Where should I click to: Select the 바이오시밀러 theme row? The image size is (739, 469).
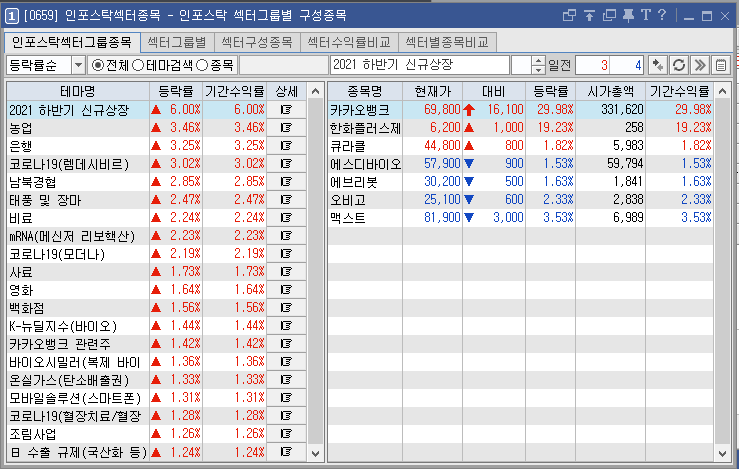pyautogui.click(x=156, y=362)
